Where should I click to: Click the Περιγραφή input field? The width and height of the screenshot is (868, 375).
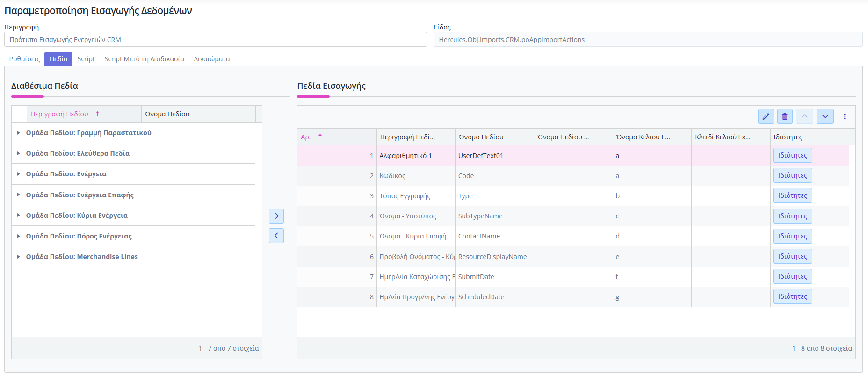[x=216, y=40]
